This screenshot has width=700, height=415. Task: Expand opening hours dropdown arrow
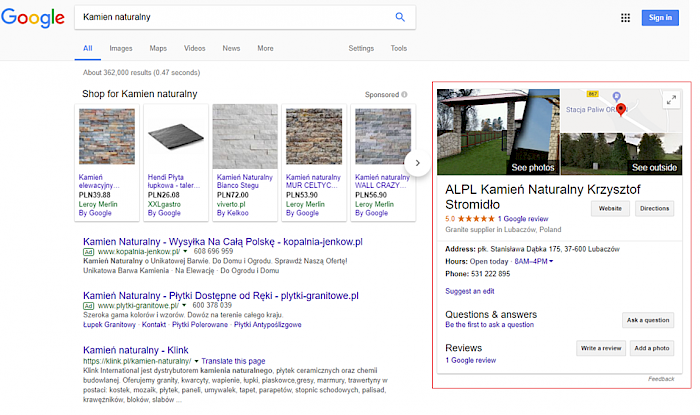pyautogui.click(x=551, y=261)
